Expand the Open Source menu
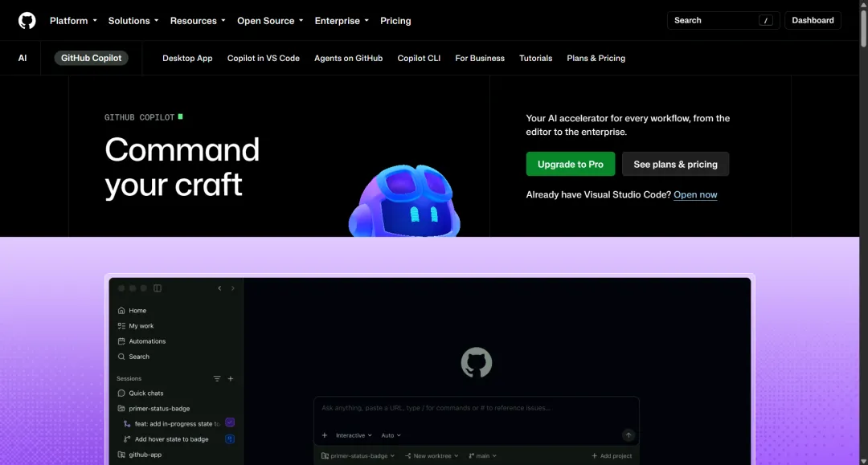This screenshot has height=465, width=868. point(270,20)
